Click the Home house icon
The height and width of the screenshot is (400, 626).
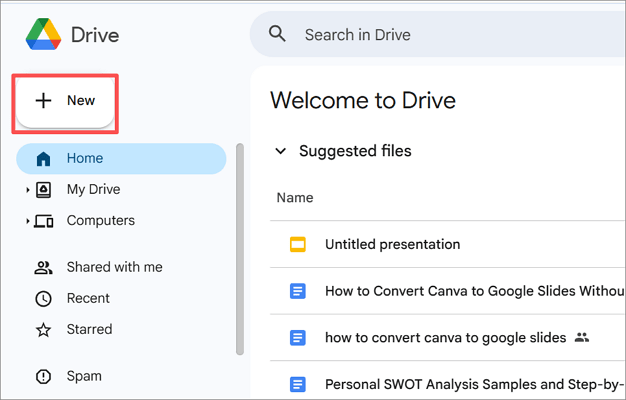[43, 158]
